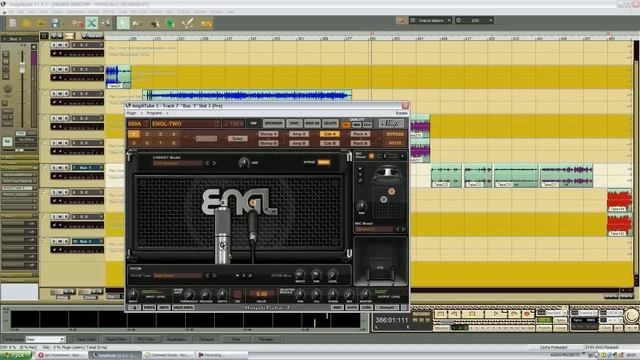This screenshot has width=640, height=360.
Task: Click the BROWSER button in AmpliTube
Action: click(273, 123)
